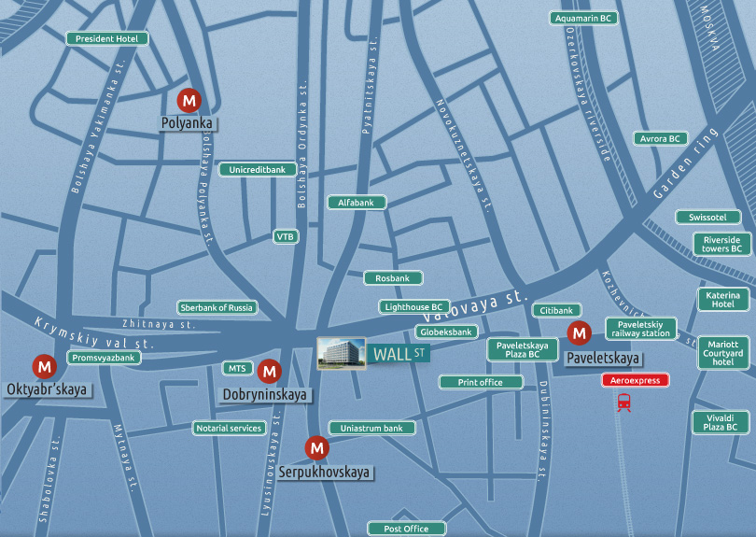Select the Vivaldi Plaza BC marker
756x537 pixels.
pyautogui.click(x=721, y=423)
